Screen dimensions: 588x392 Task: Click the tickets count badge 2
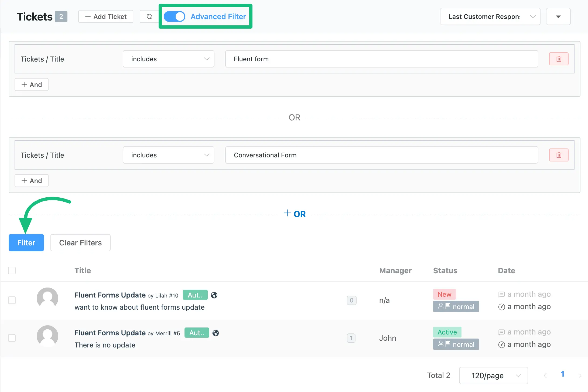(61, 16)
